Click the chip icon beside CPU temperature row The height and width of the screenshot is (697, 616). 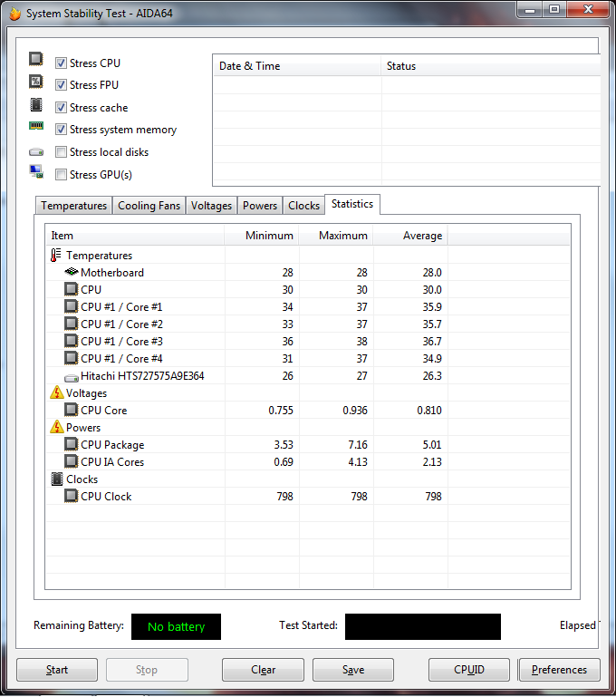click(x=71, y=289)
